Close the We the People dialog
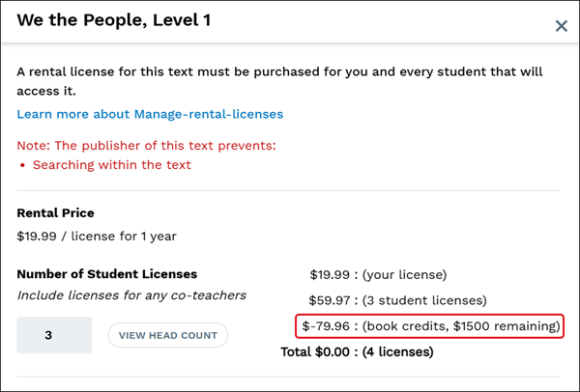580x392 pixels. click(x=561, y=26)
